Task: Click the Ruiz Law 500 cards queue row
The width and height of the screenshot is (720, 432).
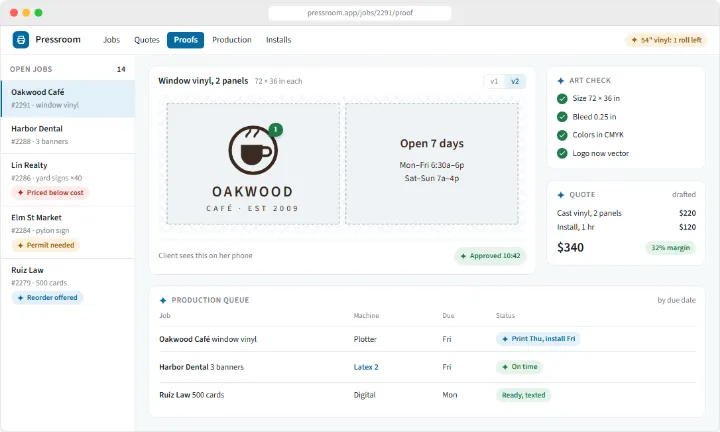Action: (x=428, y=395)
